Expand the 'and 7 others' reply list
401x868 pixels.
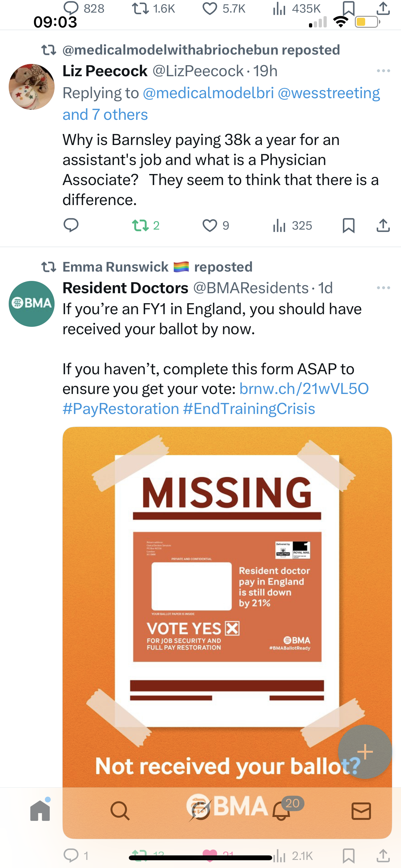pyautogui.click(x=105, y=115)
